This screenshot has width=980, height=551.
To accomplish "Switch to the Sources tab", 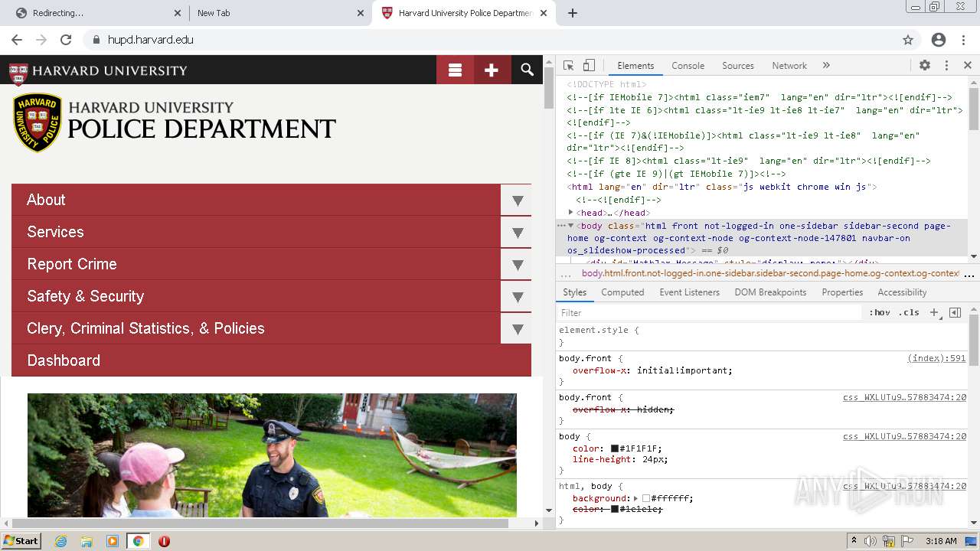I will point(738,66).
